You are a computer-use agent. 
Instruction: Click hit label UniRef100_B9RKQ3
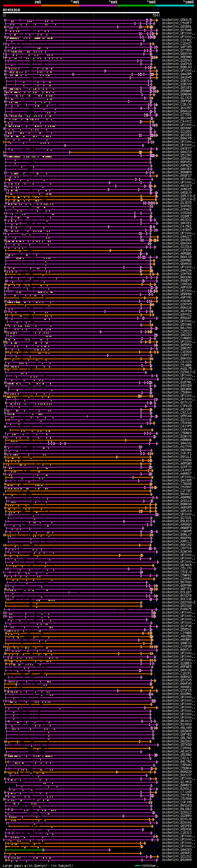(177, 677)
